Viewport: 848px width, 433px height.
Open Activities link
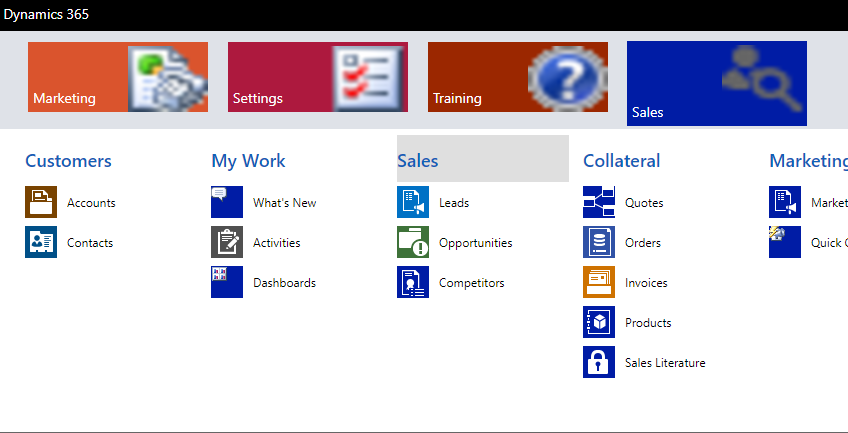pyautogui.click(x=277, y=243)
